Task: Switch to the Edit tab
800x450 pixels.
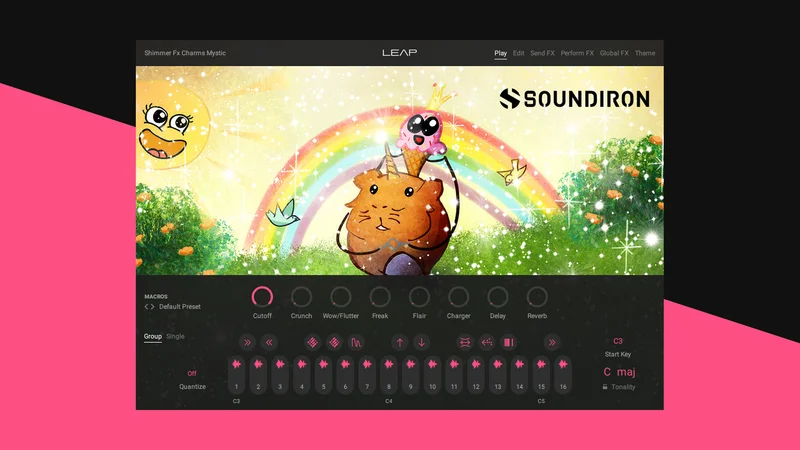Action: [518, 53]
